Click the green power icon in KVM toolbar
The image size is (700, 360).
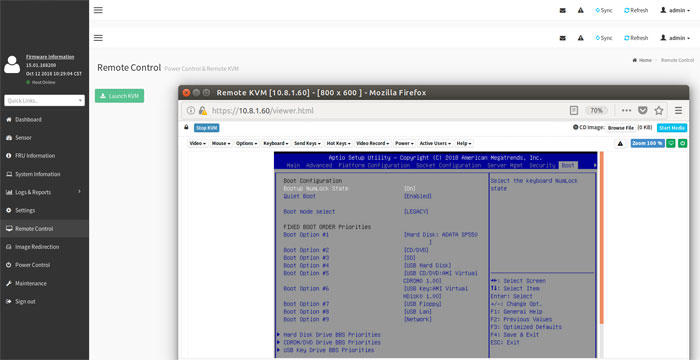click(683, 143)
